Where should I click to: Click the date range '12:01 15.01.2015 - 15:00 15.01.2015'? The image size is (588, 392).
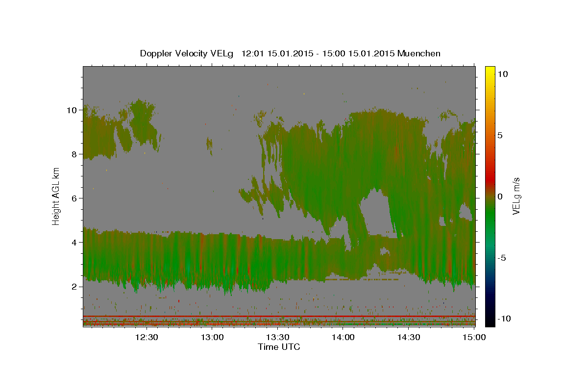(x=318, y=53)
